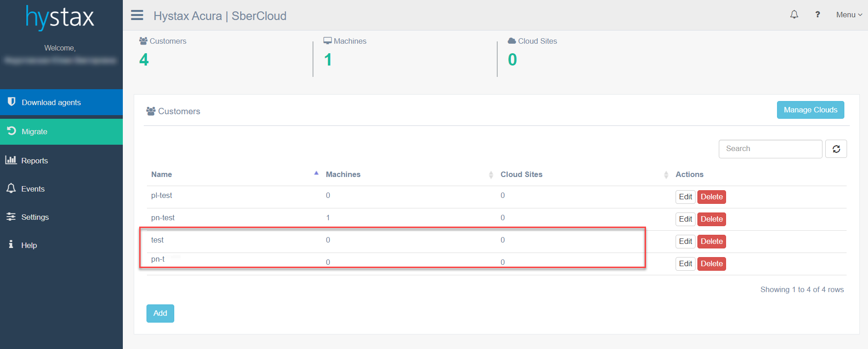This screenshot has width=868, height=349.
Task: Click the Add customer button
Action: [x=160, y=313]
